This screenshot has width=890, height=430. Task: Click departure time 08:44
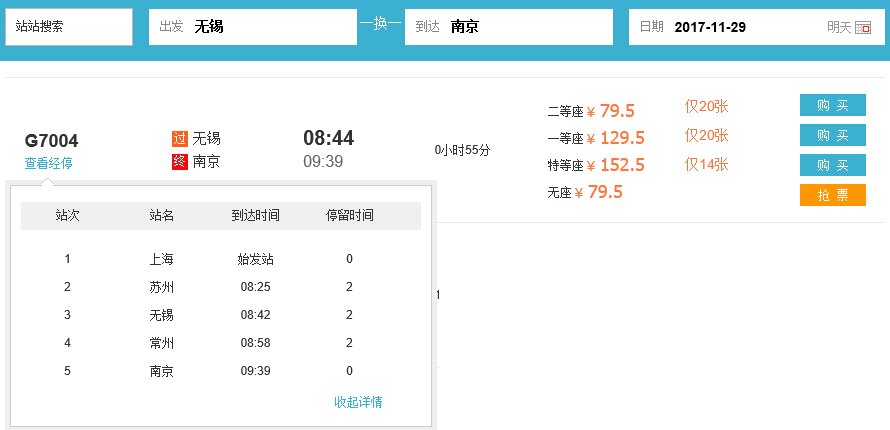click(x=329, y=138)
